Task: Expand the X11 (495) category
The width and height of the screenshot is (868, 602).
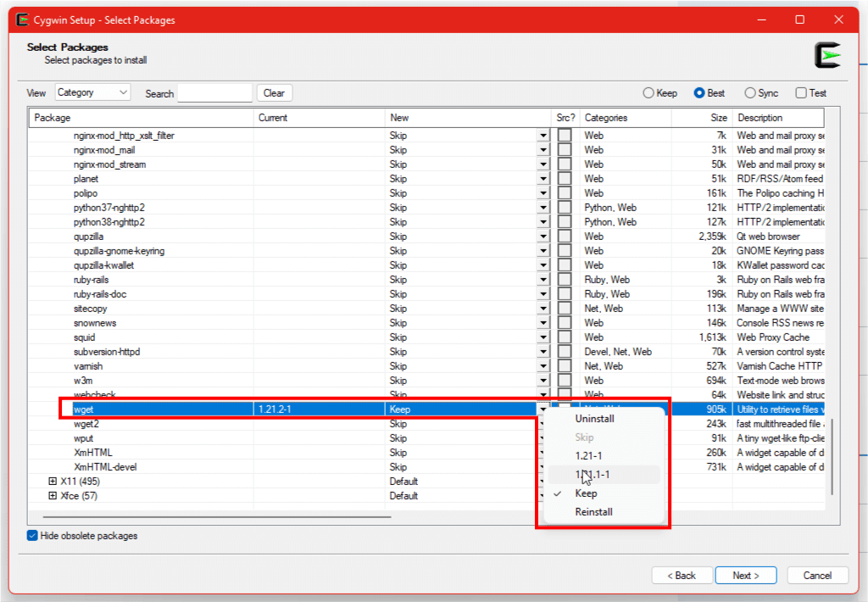Action: click(53, 482)
